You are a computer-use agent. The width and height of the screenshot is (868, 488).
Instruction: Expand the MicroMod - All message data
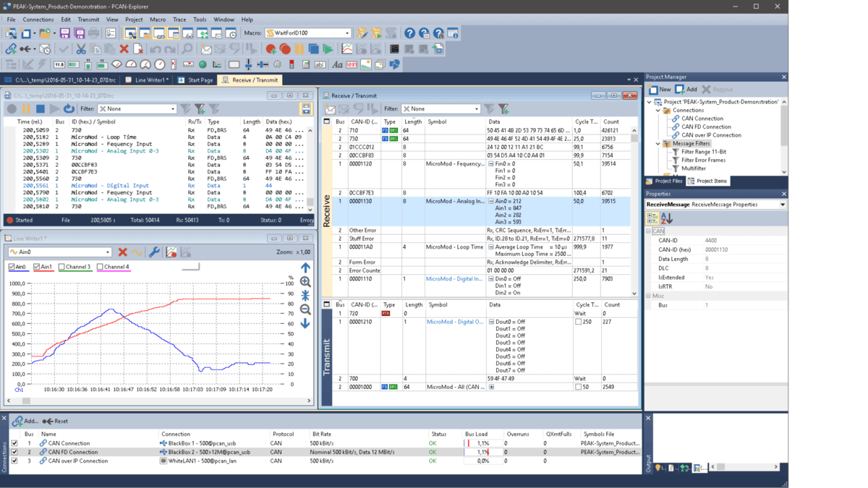click(x=491, y=387)
